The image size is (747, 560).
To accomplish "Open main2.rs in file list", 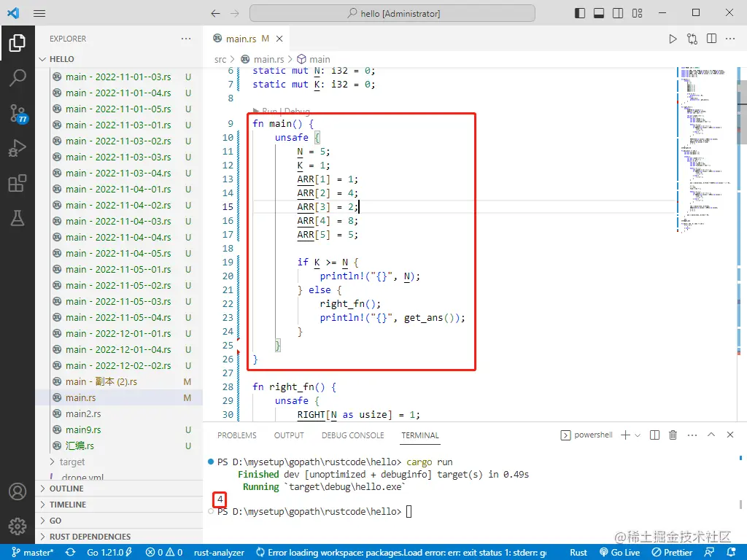I will 120,414.
